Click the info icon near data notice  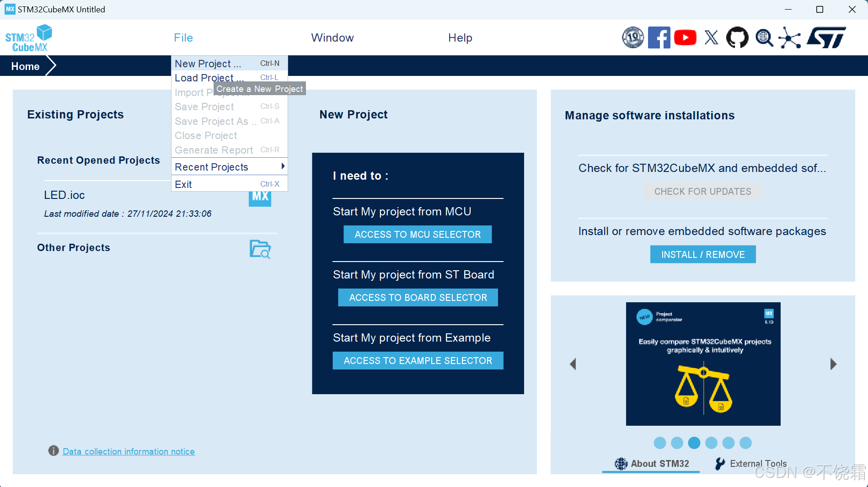[x=54, y=451]
